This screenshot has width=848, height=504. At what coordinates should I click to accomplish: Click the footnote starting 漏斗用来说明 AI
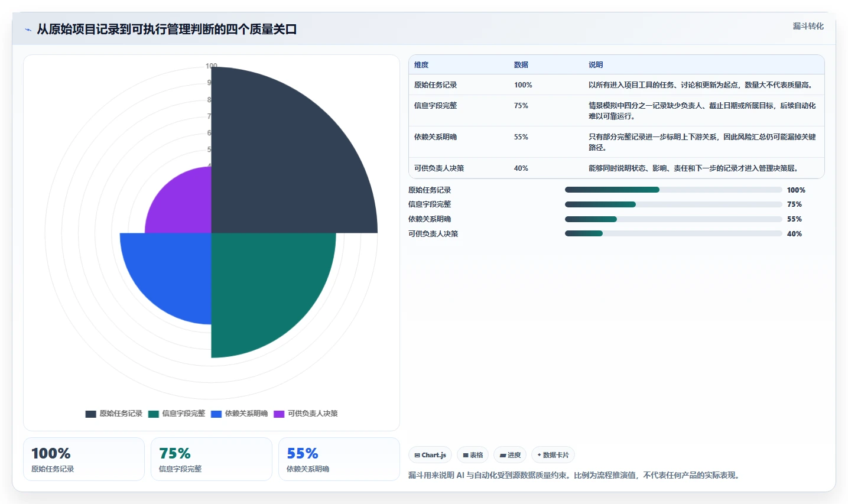click(x=574, y=475)
